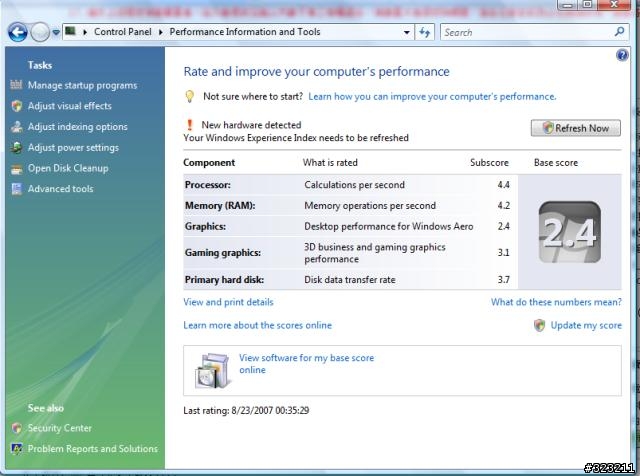The width and height of the screenshot is (640, 476).
Task: Select the Primary hard disk row label
Action: click(224, 280)
